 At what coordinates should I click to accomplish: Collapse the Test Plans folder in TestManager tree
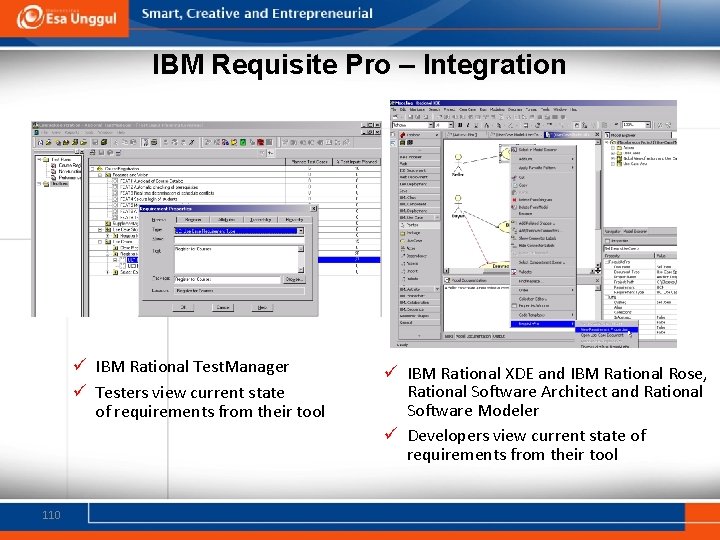pos(39,159)
